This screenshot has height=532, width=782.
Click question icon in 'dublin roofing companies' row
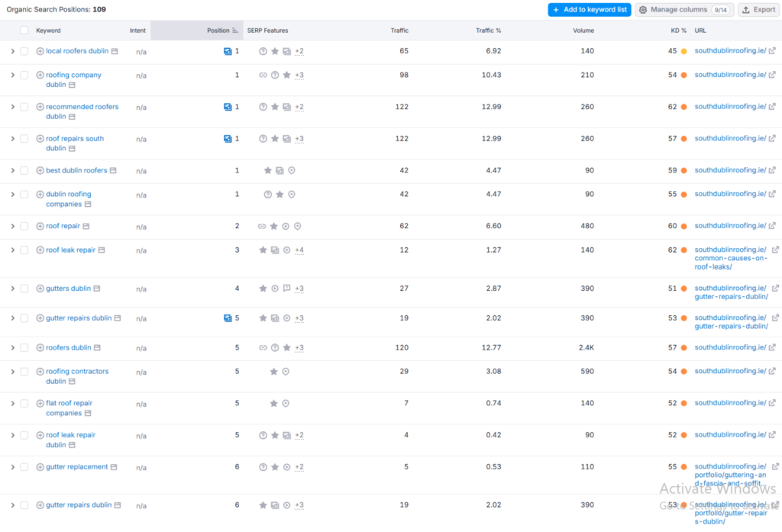coord(268,195)
